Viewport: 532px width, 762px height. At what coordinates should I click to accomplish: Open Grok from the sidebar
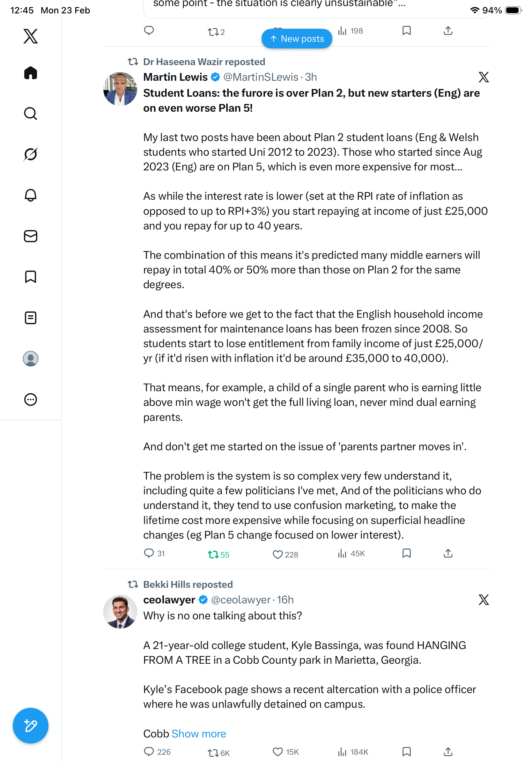pyautogui.click(x=31, y=154)
